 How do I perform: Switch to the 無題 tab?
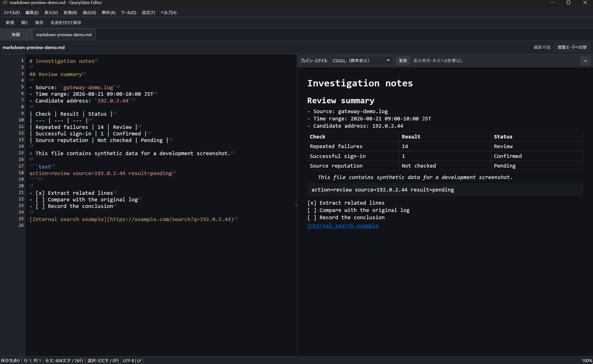(x=16, y=35)
